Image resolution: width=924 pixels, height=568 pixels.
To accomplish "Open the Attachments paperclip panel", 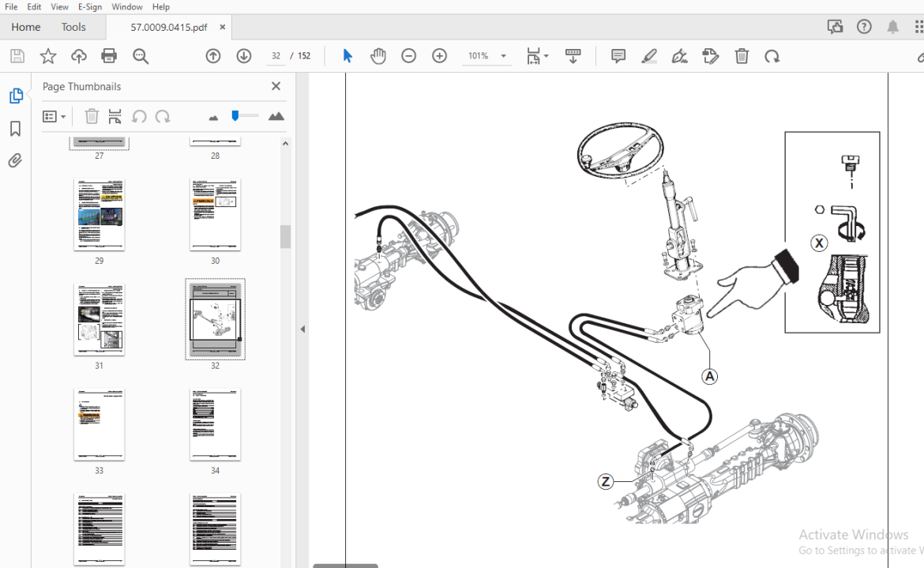I will point(15,160).
